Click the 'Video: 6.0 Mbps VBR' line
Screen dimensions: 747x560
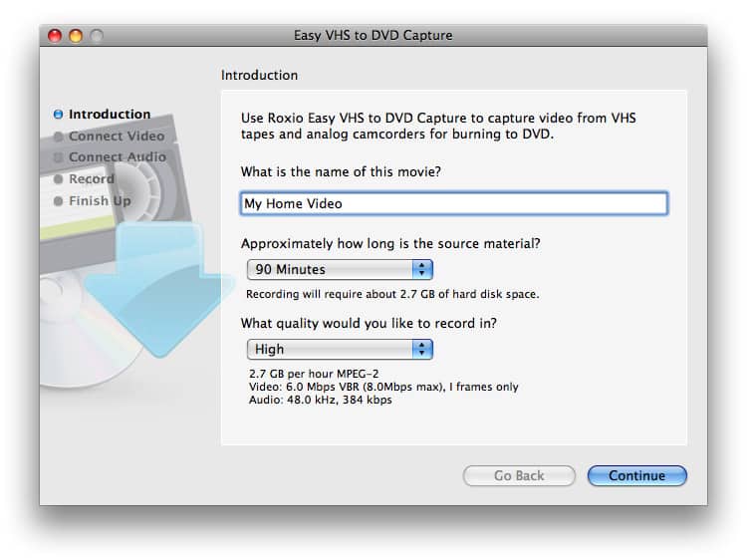tap(383, 387)
